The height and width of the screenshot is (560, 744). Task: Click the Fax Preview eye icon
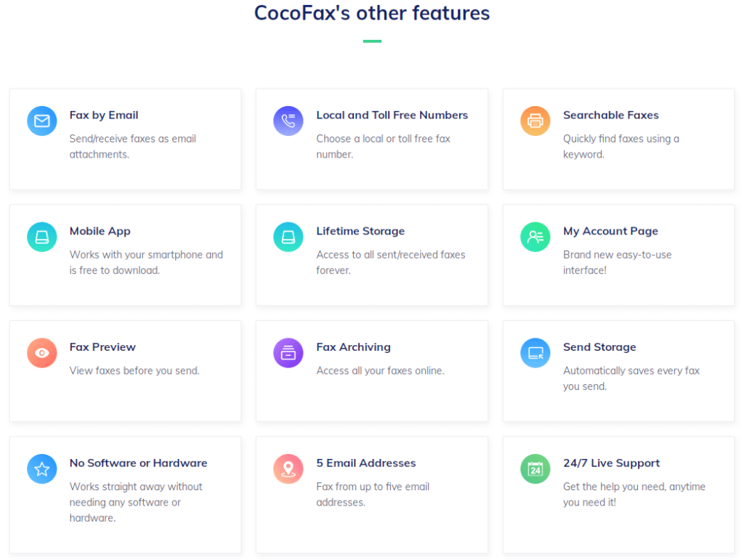click(x=41, y=353)
